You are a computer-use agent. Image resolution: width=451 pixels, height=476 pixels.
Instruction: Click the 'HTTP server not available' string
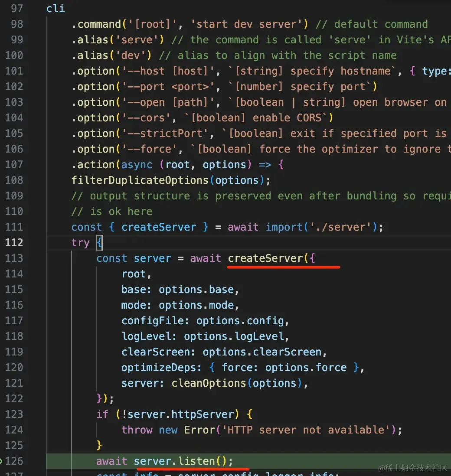click(x=306, y=430)
